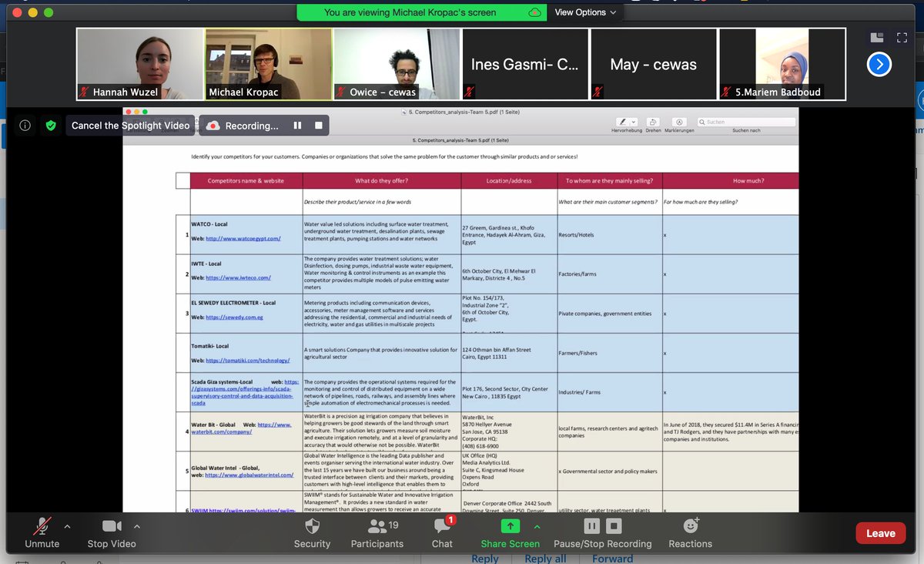
Task: Open the Reactions picker
Action: point(690,533)
